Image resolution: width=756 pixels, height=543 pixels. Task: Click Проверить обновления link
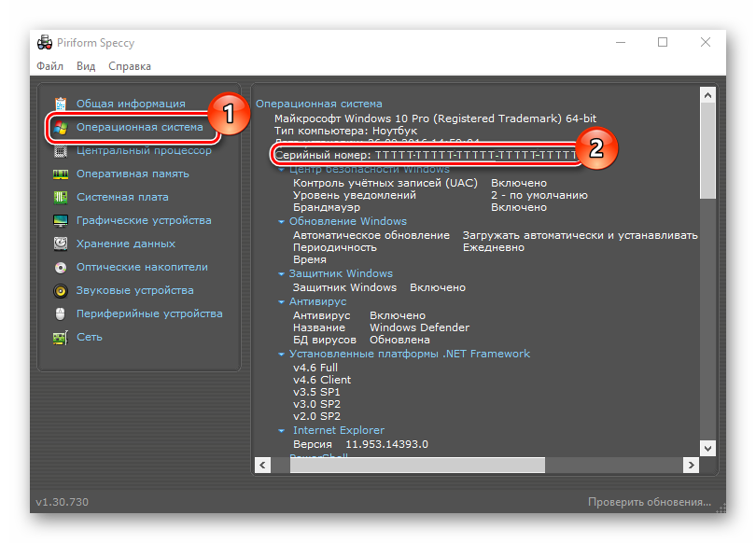pos(650,502)
